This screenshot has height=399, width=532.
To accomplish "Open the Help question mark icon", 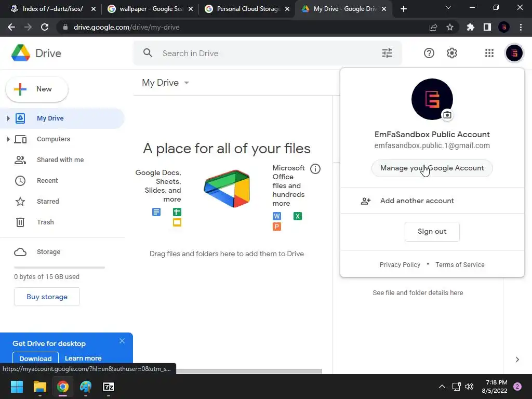I will [x=429, y=53].
